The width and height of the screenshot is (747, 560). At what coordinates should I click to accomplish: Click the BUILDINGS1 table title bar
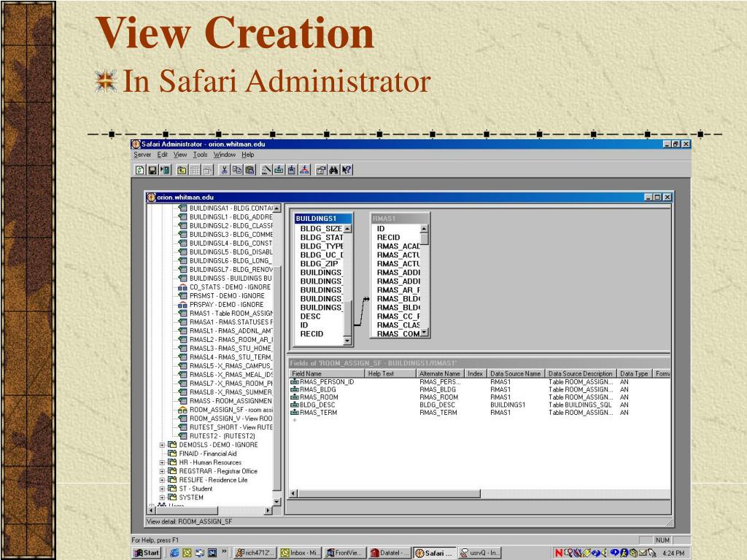[323, 219]
